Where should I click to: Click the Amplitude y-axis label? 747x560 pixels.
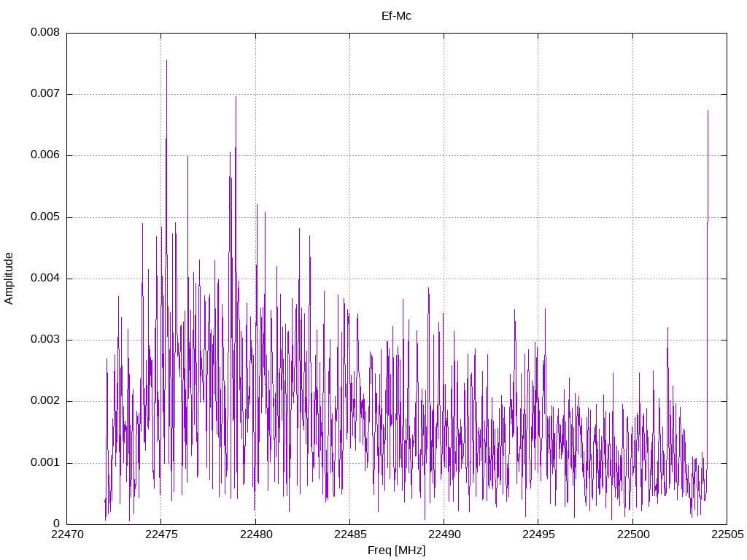9,279
